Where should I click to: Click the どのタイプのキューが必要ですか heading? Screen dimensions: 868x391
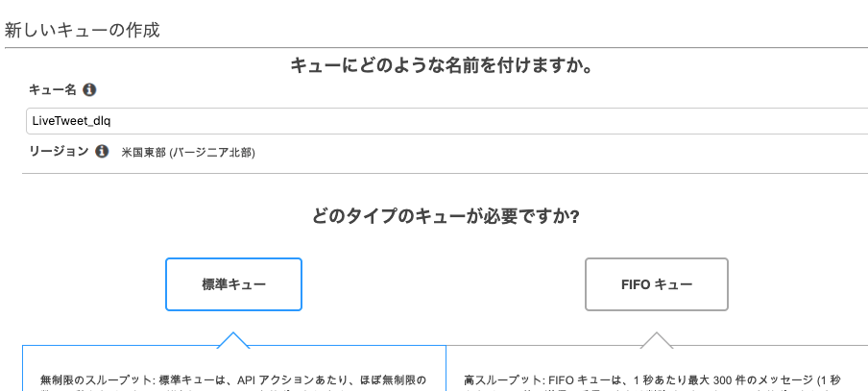446,216
